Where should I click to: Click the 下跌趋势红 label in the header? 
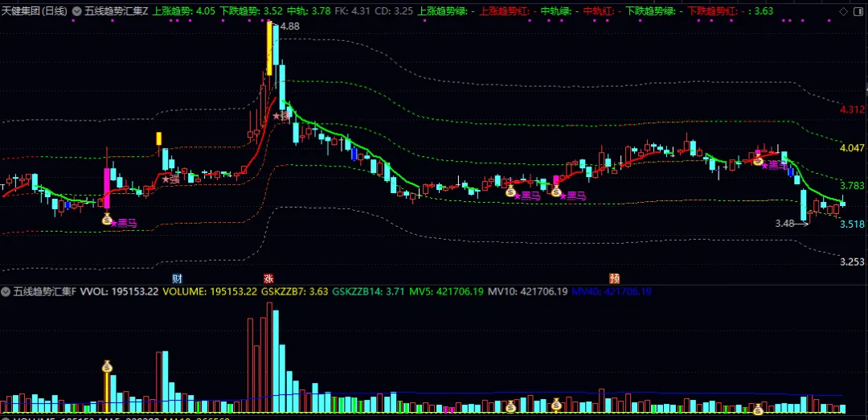pyautogui.click(x=713, y=11)
